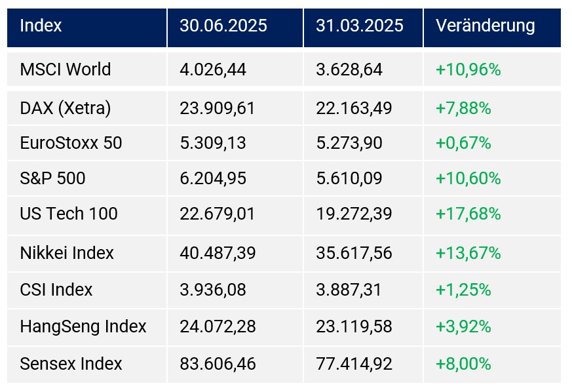Select the Nikkei Index row label
This screenshot has height=392, width=572.
(67, 253)
